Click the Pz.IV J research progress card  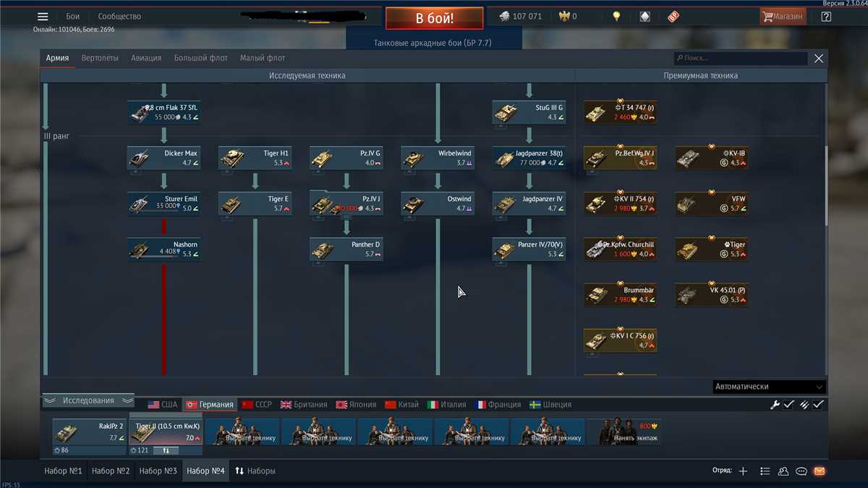pos(346,203)
